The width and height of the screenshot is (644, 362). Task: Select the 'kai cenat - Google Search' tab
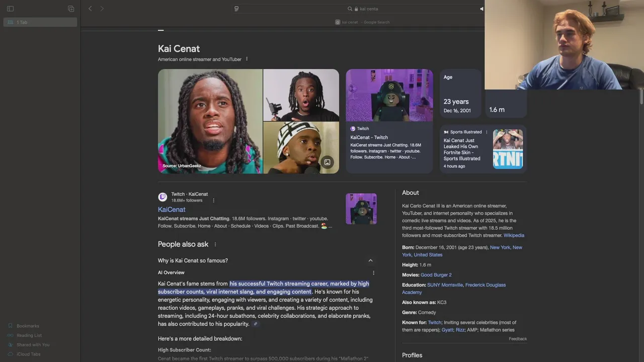pos(362,22)
